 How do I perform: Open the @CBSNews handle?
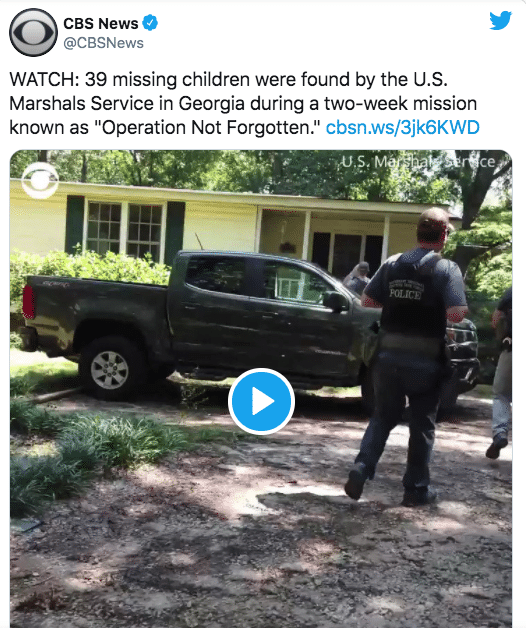(x=103, y=43)
